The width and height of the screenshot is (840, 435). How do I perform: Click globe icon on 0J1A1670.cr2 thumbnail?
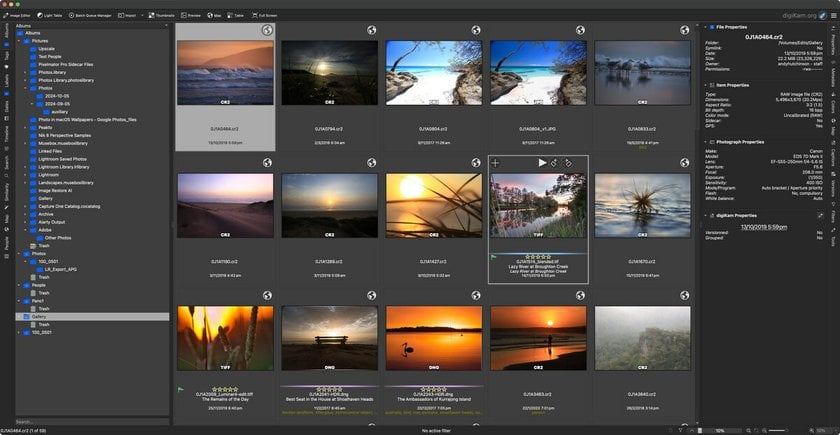[x=684, y=162]
